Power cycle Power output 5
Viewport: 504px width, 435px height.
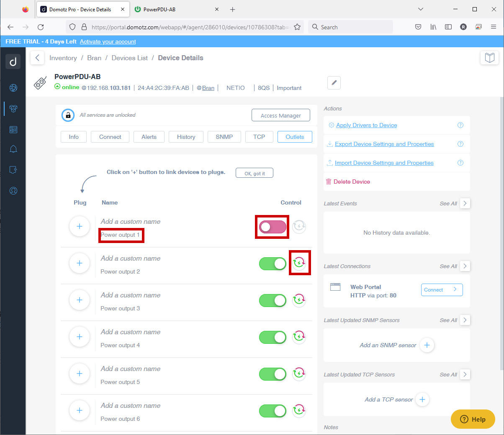[x=299, y=374]
